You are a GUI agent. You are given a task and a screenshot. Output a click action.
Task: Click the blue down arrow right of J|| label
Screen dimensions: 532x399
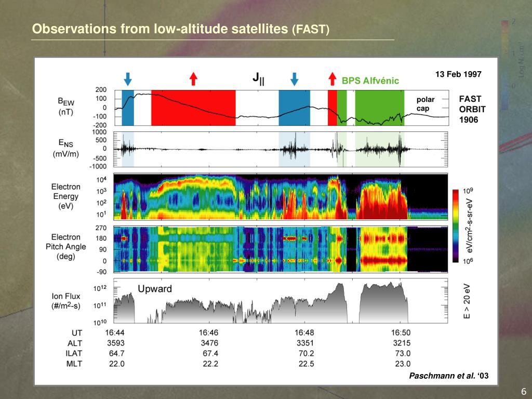point(295,79)
